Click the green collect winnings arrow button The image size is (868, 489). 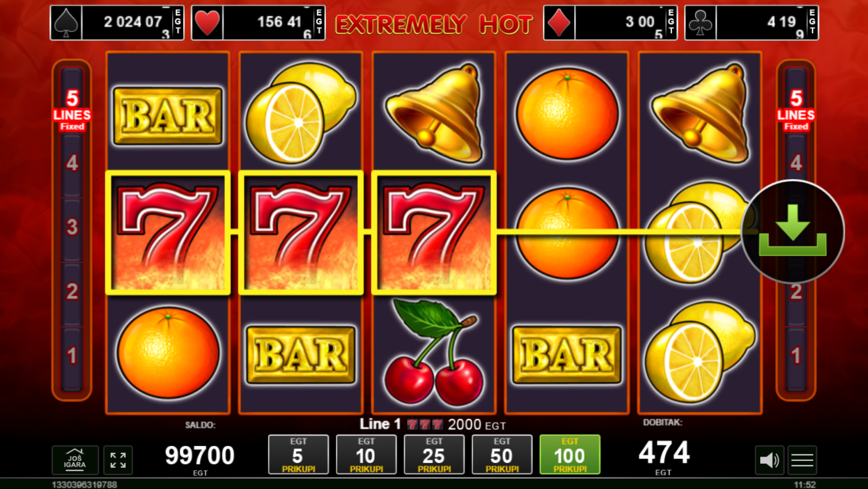coord(793,231)
